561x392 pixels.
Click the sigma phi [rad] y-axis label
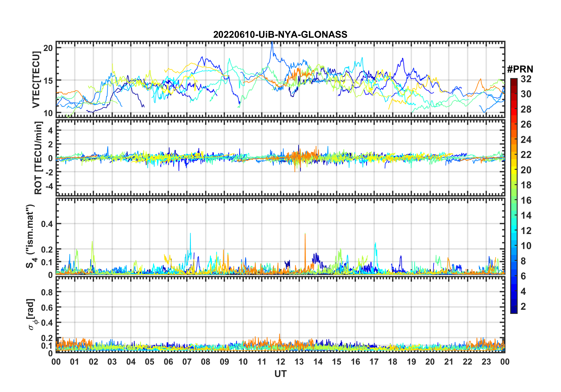[32, 314]
